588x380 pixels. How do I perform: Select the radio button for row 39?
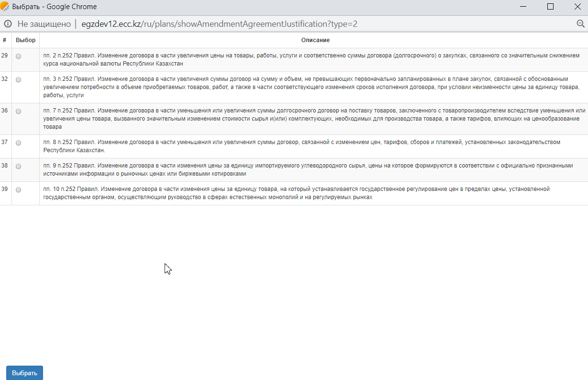tap(19, 190)
